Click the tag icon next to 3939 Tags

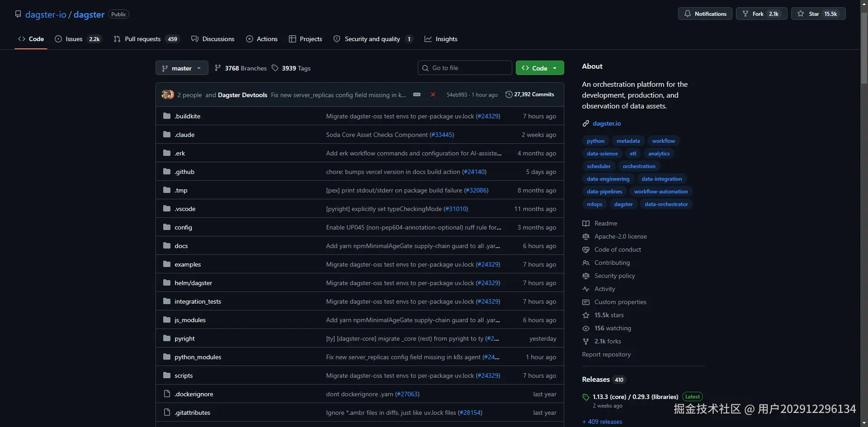click(275, 68)
